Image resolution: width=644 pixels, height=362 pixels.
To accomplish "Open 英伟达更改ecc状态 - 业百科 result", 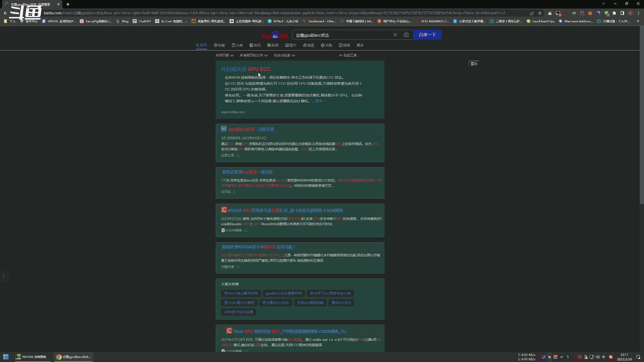I will coord(247,172).
